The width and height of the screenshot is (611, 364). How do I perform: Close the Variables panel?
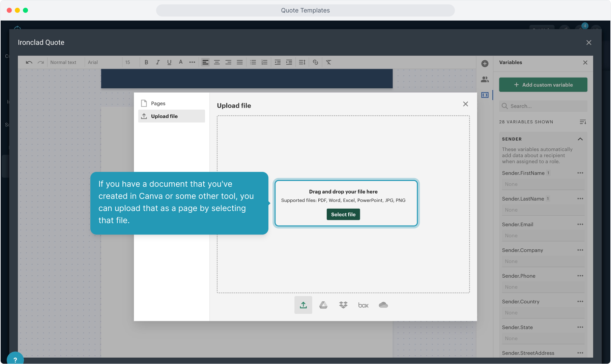[585, 63]
